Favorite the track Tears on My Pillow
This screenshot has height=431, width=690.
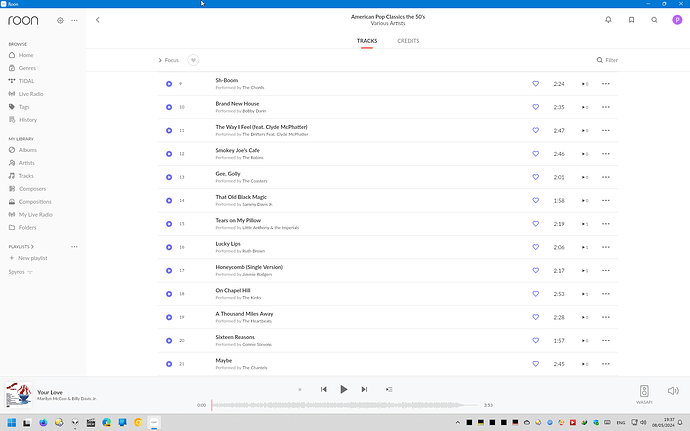tap(536, 224)
